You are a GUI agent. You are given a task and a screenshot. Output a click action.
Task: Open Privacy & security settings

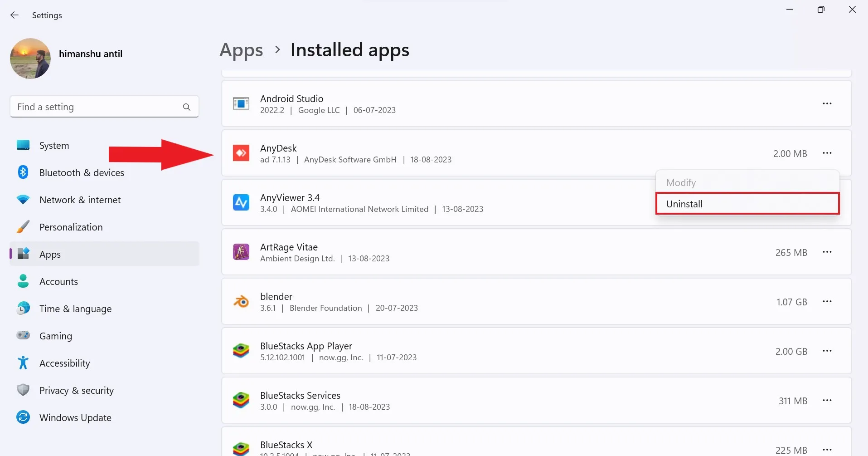76,390
